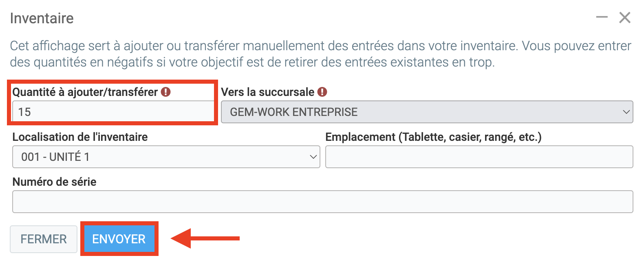Click the chevron arrow of the succursale selector
The image size is (644, 258).
[626, 112]
